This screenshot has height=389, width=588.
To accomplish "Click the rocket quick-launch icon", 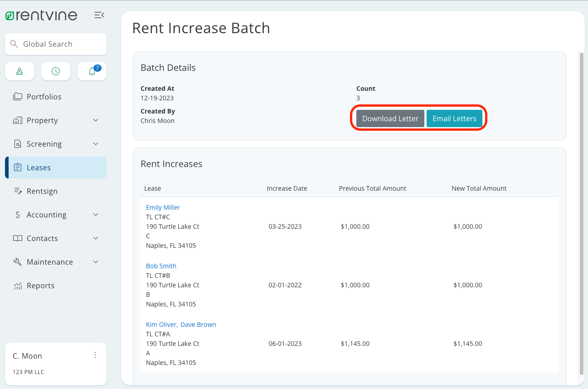I will click(x=19, y=71).
